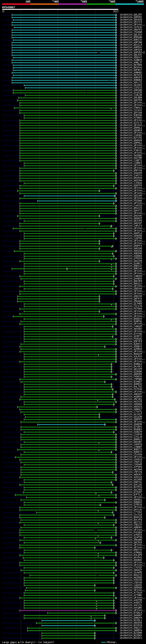Viewport: 146px width, 644px height.
Task: Open hit UniRef100_B2XDI3
Action: [131, 638]
